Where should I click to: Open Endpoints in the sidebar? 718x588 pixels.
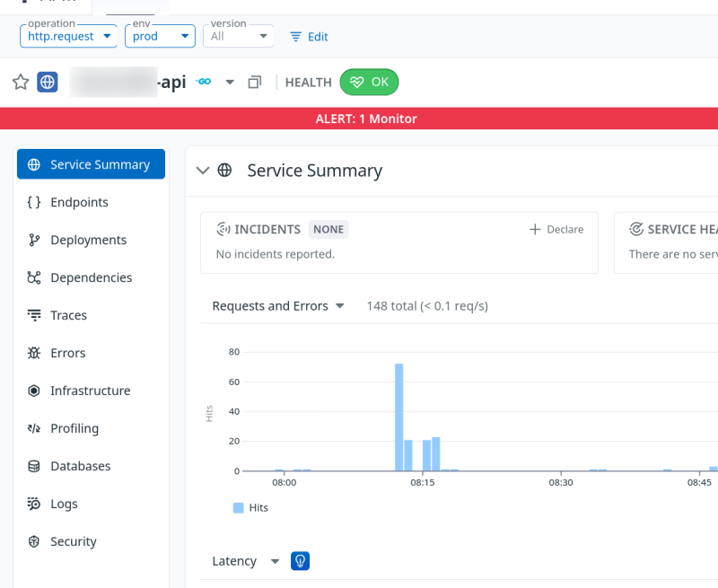click(x=79, y=202)
